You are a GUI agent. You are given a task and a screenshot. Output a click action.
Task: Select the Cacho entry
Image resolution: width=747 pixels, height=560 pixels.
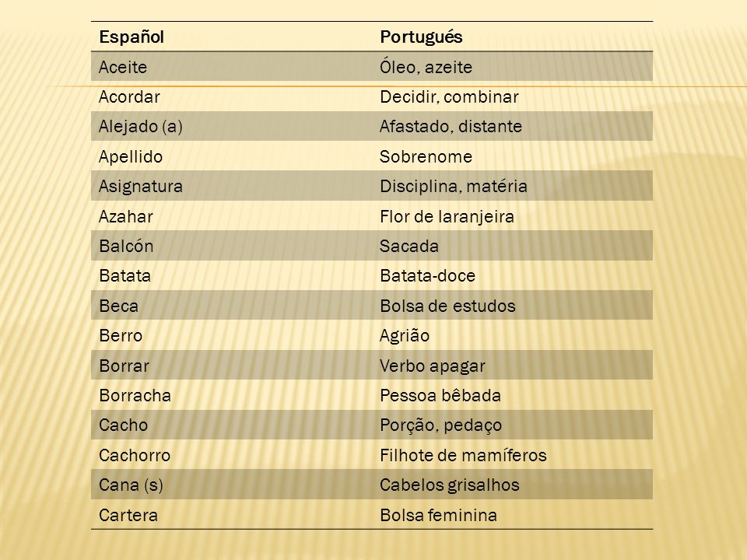(124, 425)
